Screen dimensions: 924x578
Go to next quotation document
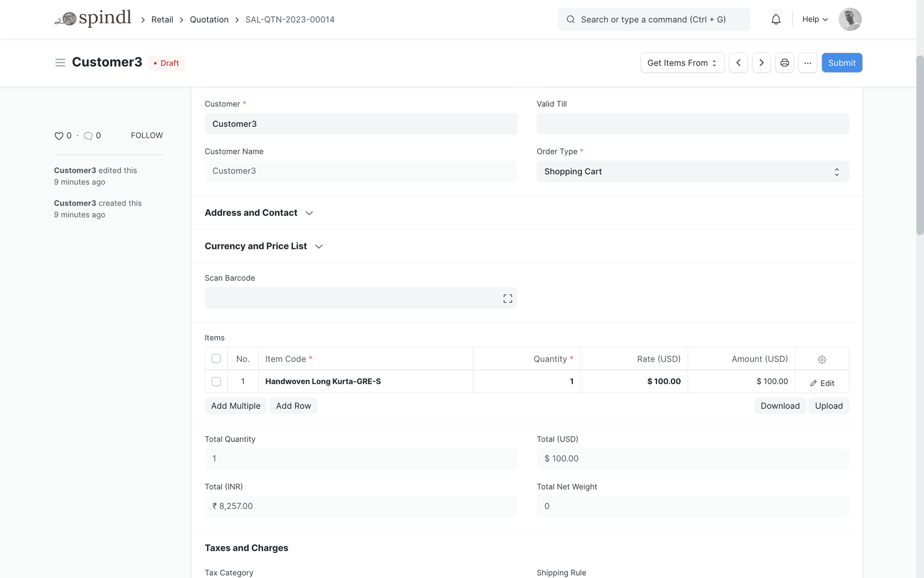click(x=761, y=63)
